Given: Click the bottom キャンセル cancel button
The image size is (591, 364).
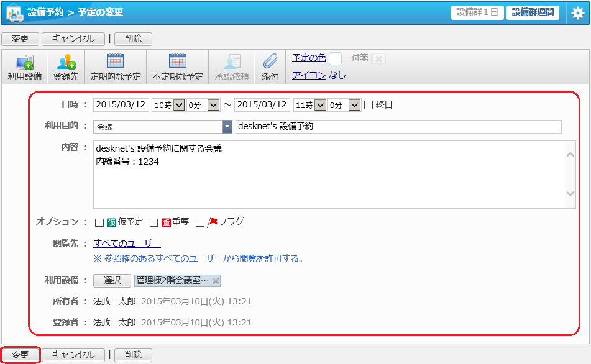Looking at the screenshot, I should coord(73,355).
